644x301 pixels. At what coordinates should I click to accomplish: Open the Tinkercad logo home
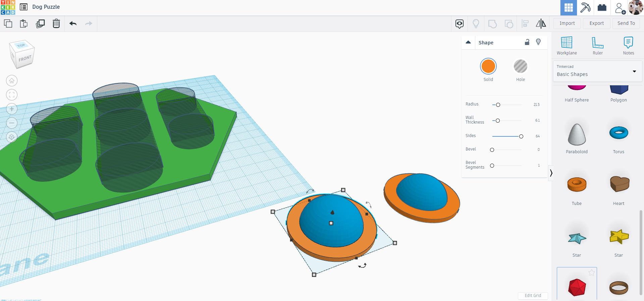(x=8, y=7)
